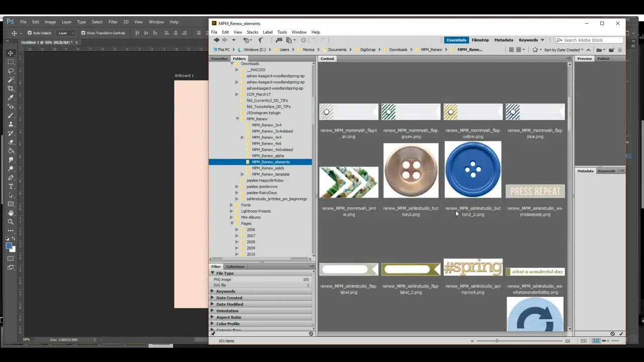Screen dimensions: 644x362
Task: Collapse the MPM_Renew folder tree
Action: [237, 119]
